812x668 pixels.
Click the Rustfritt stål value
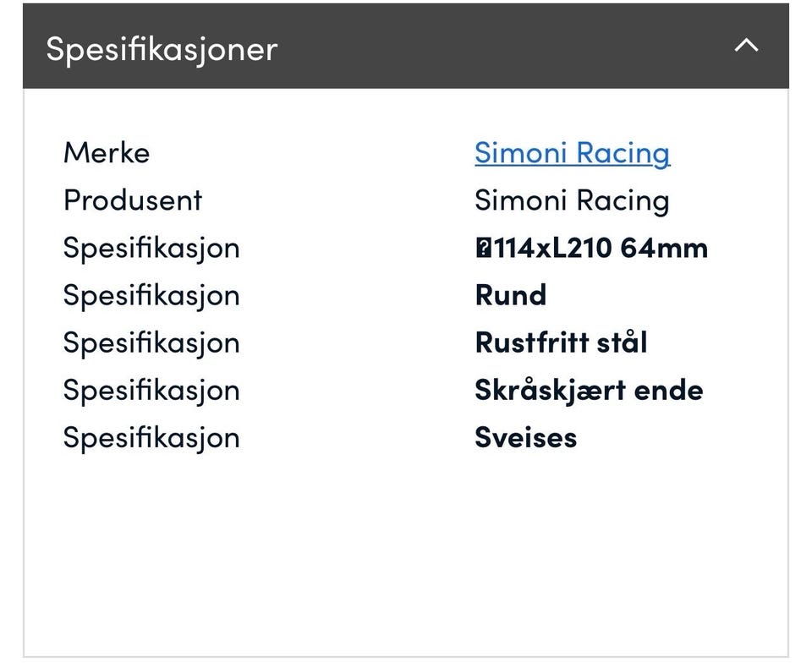561,342
